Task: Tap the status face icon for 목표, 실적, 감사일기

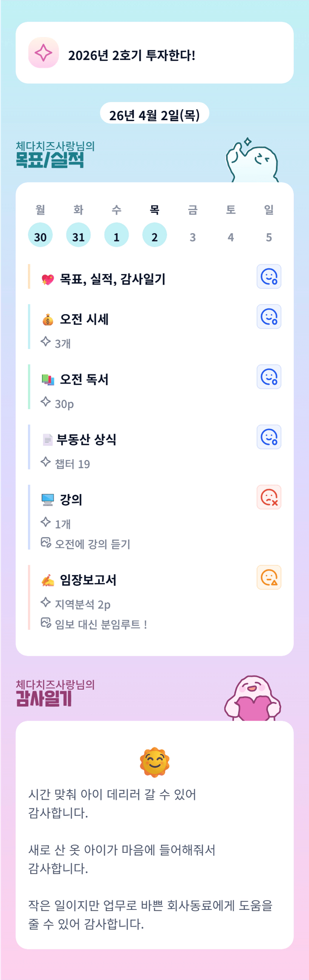Action: click(269, 277)
